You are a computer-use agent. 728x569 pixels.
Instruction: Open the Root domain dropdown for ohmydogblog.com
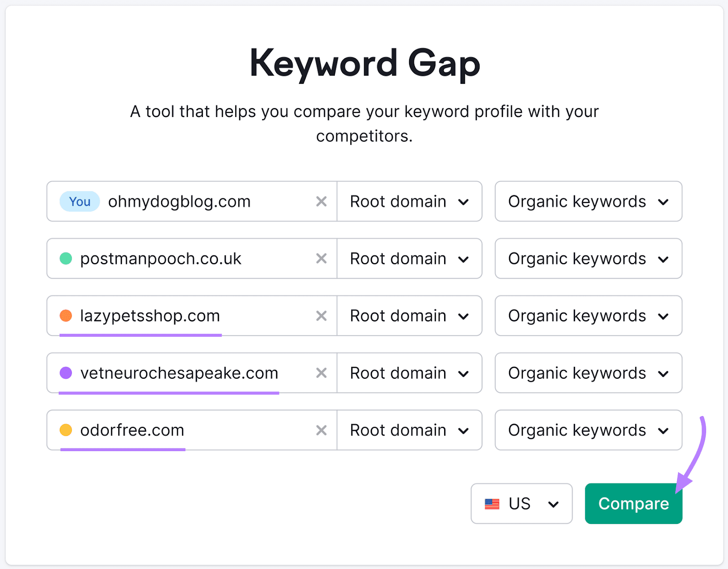coord(409,201)
